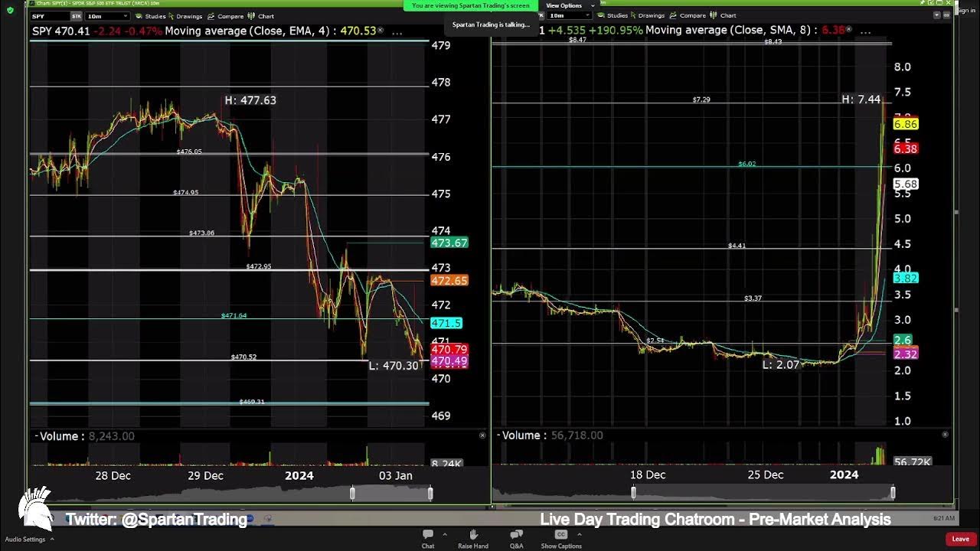980x551 pixels.
Task: Open Drawings in the SPY chart toolbar
Action: coord(185,16)
